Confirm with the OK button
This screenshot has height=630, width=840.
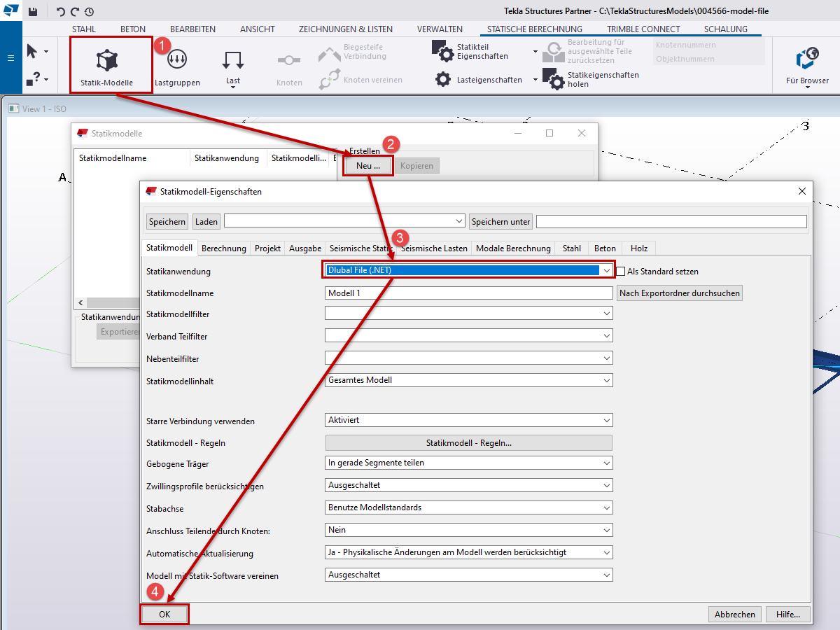coord(164,614)
